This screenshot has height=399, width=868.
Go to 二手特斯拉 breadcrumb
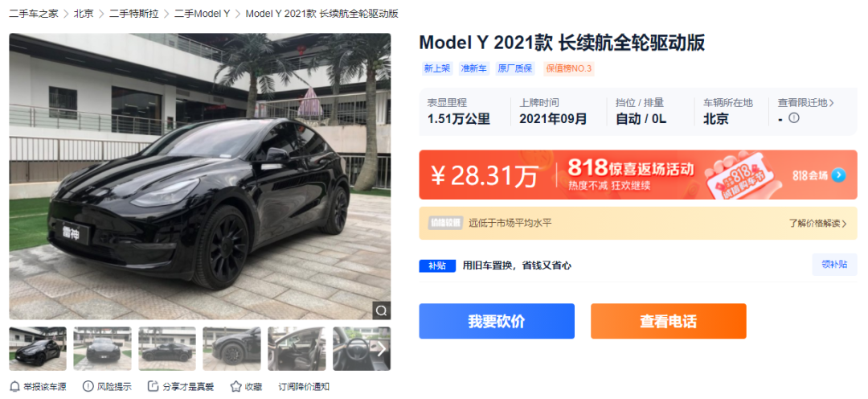coord(134,14)
